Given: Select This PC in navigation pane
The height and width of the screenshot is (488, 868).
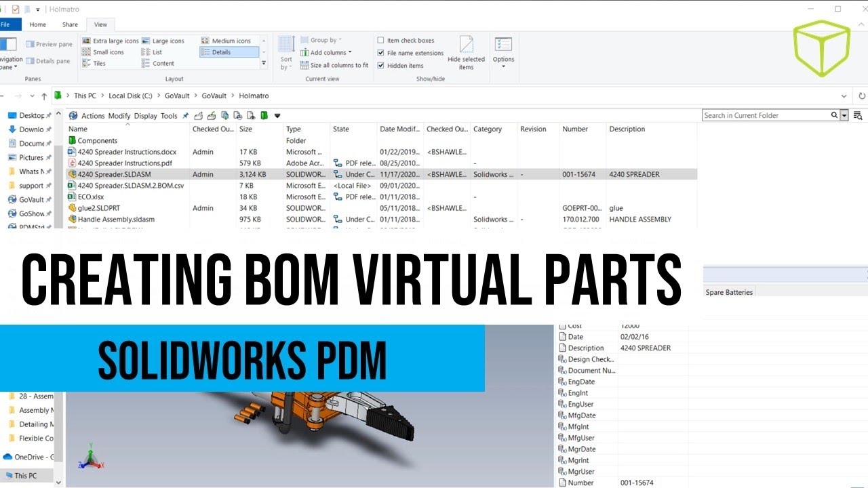Looking at the screenshot, I should [x=26, y=476].
